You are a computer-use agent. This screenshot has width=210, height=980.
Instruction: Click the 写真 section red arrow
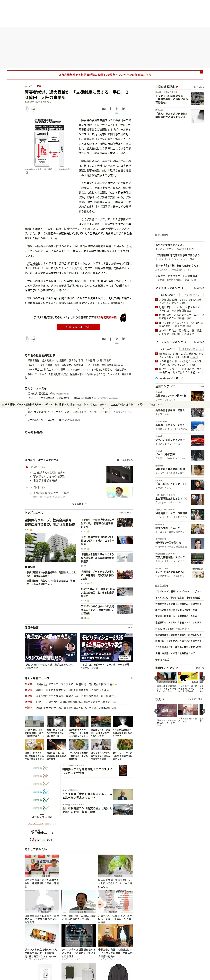163,699
